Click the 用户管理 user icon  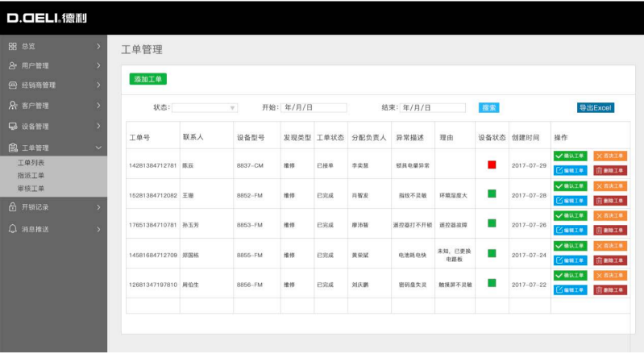click(13, 65)
